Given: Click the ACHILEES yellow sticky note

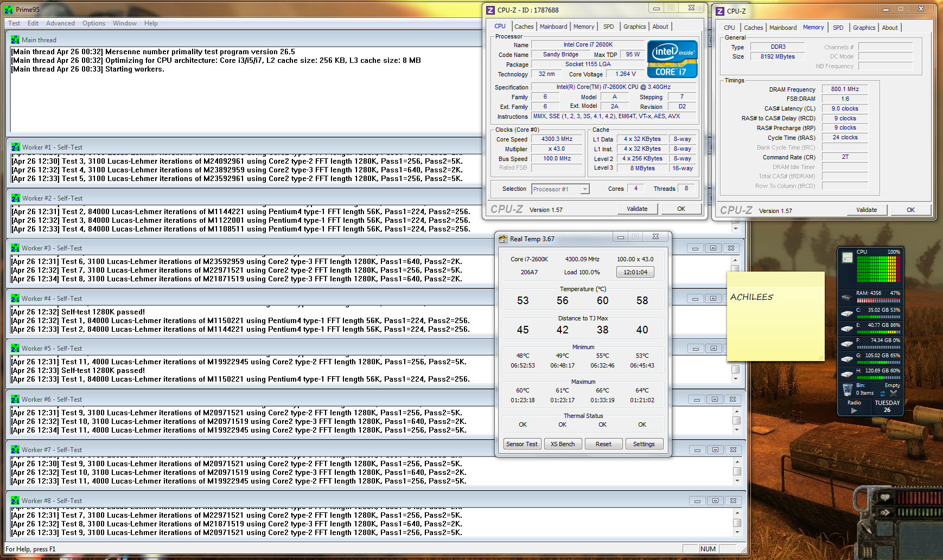Looking at the screenshot, I should coord(775,316).
